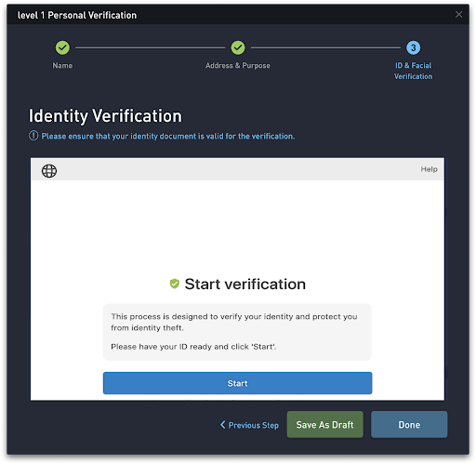The height and width of the screenshot is (464, 476).
Task: Click the left chevron beside Previous Step
Action: (x=222, y=425)
